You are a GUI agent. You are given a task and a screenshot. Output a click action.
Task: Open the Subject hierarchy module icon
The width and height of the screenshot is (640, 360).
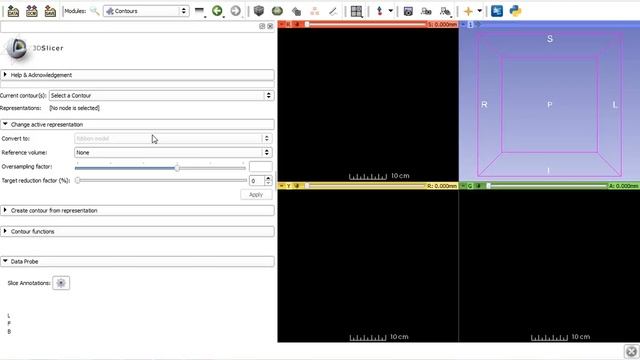pyautogui.click(x=315, y=11)
